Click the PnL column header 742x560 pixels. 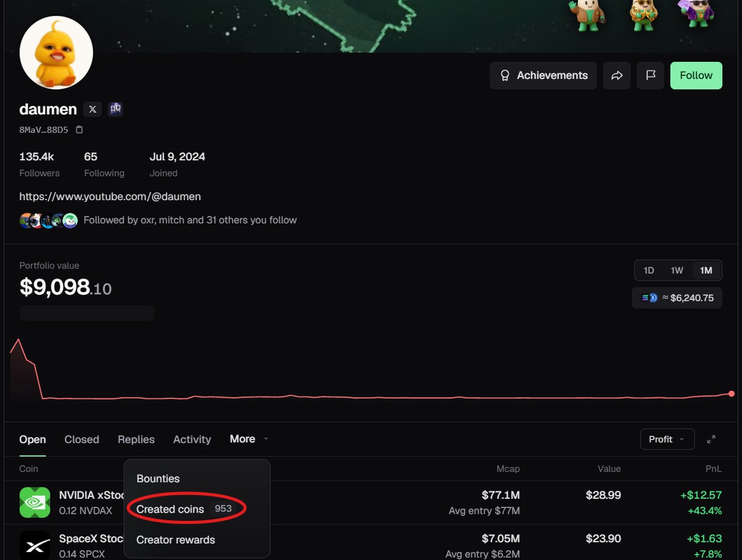click(x=714, y=469)
